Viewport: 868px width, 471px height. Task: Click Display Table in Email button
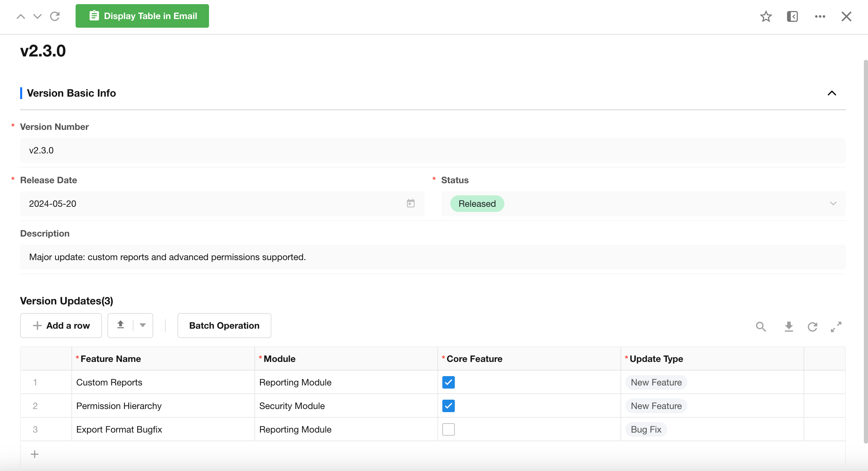[x=142, y=16]
